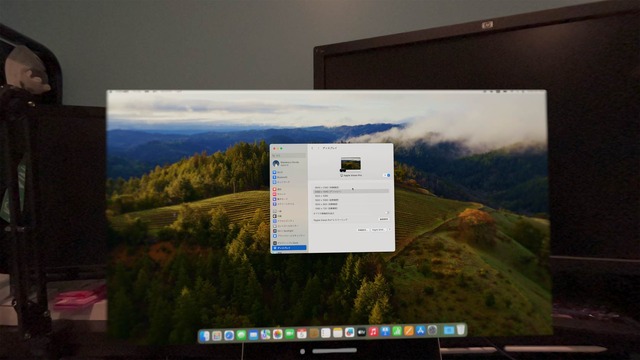This screenshot has height=360, width=640.
Task: Launch Maps from the Dock
Action: pyautogui.click(x=265, y=335)
